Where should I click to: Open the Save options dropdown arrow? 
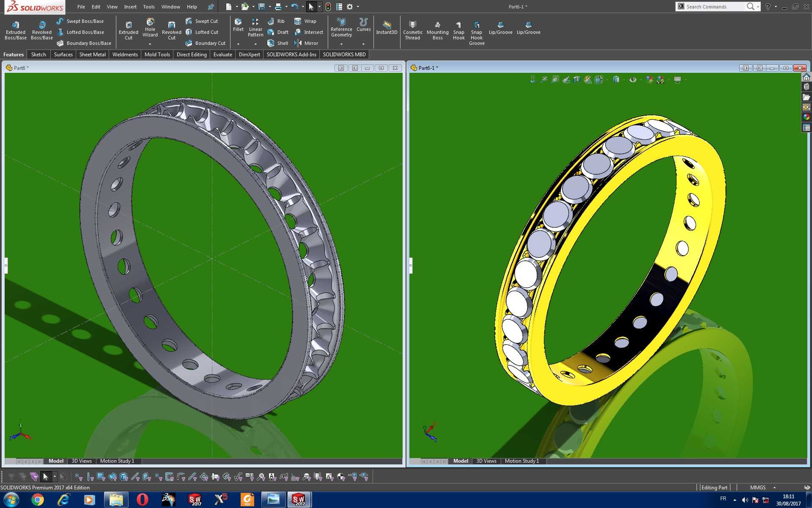click(270, 7)
